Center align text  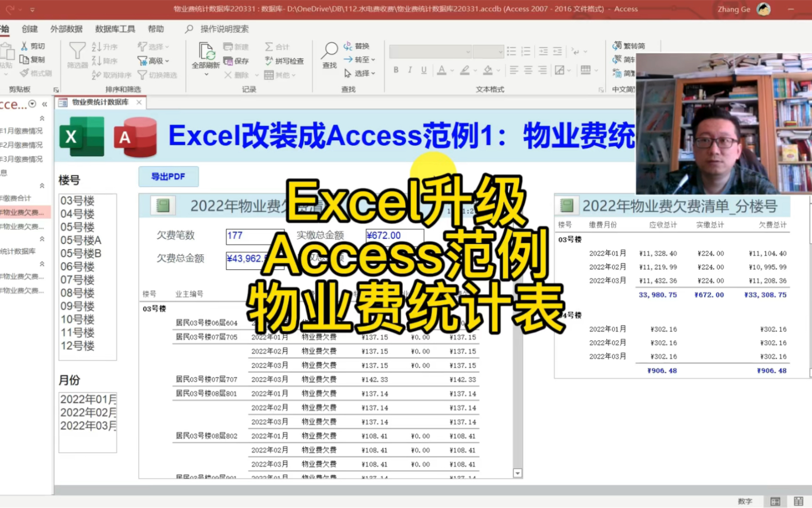528,70
